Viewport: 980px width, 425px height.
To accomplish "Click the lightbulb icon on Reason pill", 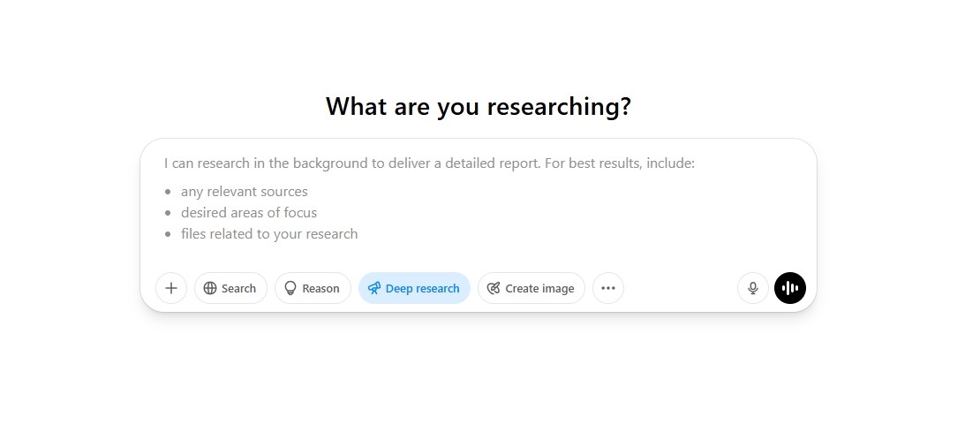I will (290, 288).
